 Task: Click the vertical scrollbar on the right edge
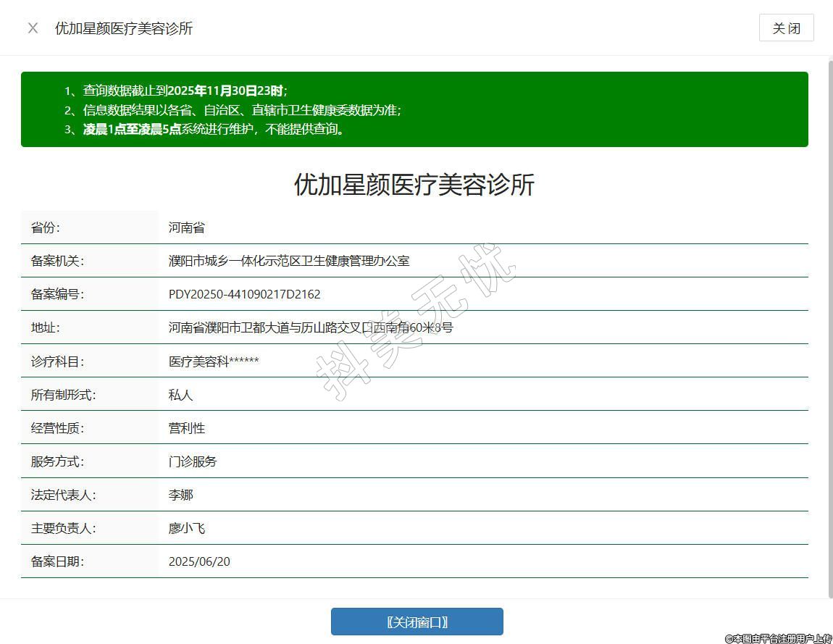(x=830, y=326)
